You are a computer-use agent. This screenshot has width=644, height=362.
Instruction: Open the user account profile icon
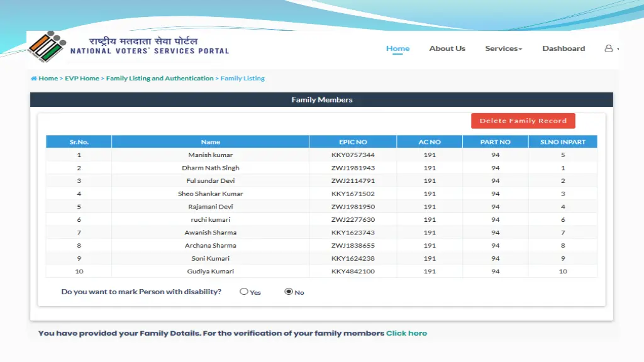tap(609, 48)
